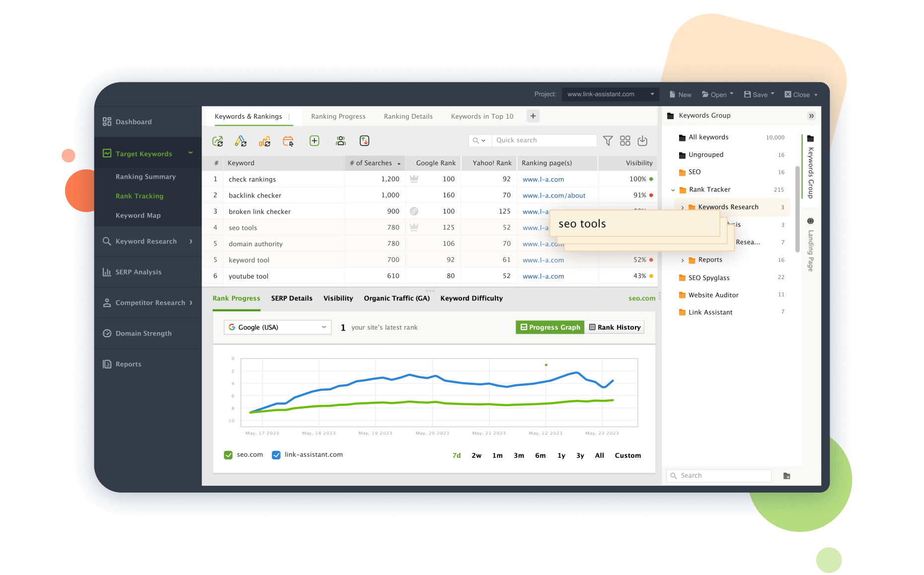Select Ranking Summary submenu item
Screen dimensions: 924x575
tap(146, 177)
